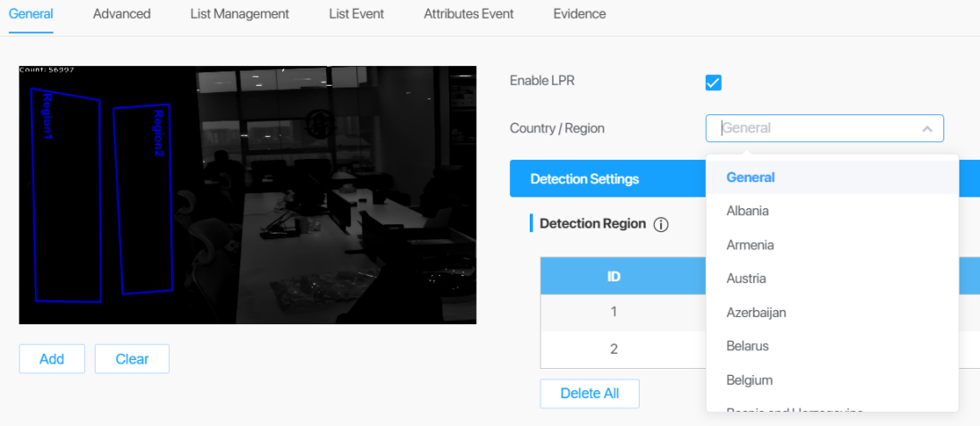Screen dimensions: 980x426
Task: Click the ID column header
Action: click(614, 276)
